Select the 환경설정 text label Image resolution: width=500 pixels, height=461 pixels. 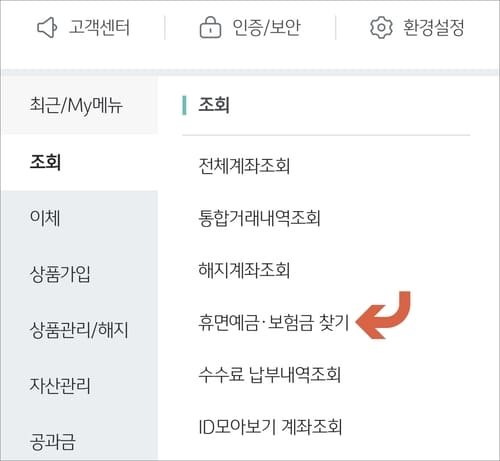434,27
